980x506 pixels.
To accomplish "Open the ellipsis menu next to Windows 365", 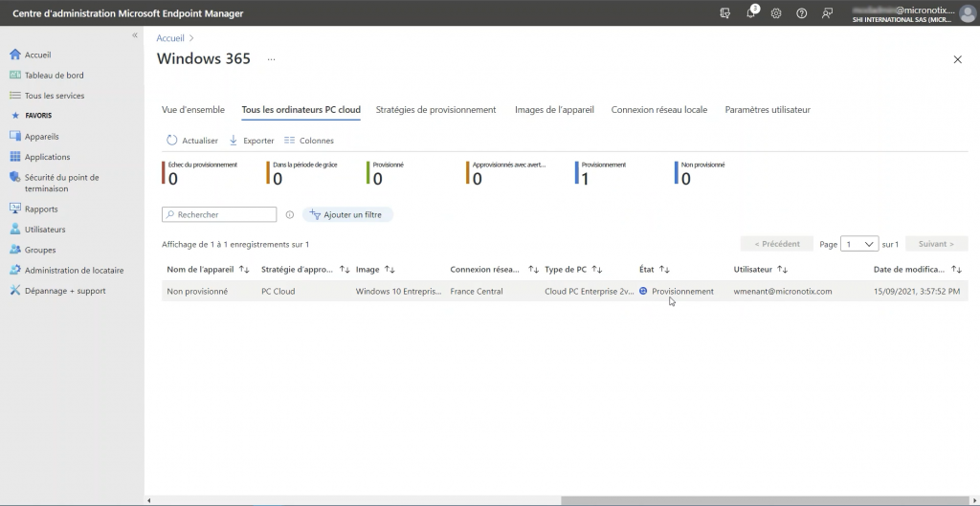I will (x=271, y=59).
